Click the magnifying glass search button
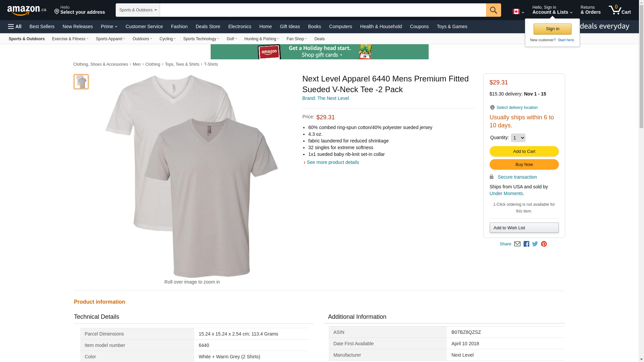644x362 pixels. pyautogui.click(x=493, y=10)
